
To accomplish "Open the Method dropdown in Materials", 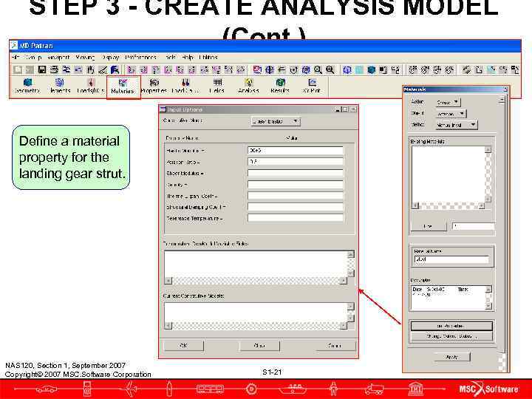I will pos(457,125).
